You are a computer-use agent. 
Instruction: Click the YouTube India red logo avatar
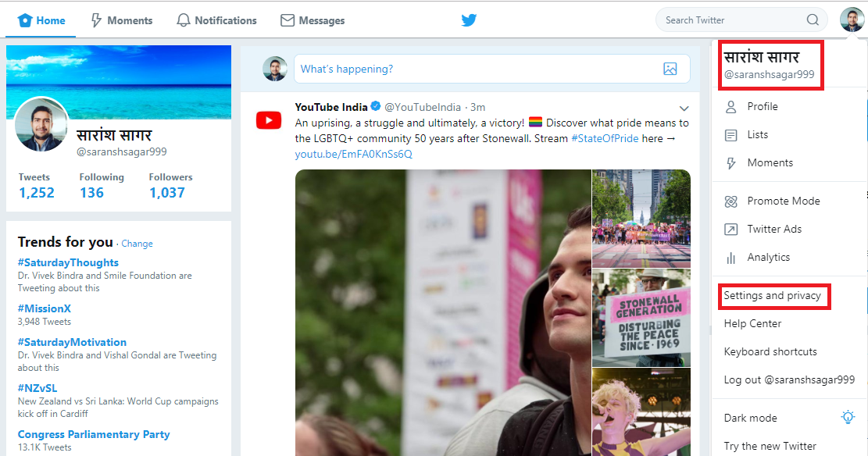click(x=269, y=120)
